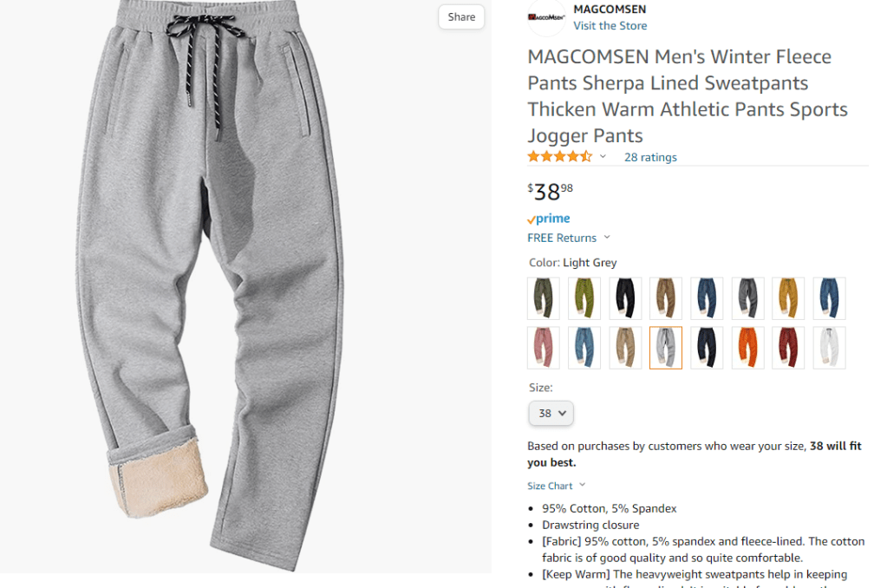Pick the orange pants color swatch
Screen dimensions: 887x588
(747, 348)
